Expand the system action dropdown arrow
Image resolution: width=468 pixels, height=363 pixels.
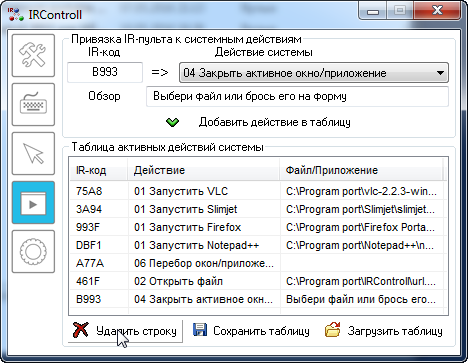[440, 73]
